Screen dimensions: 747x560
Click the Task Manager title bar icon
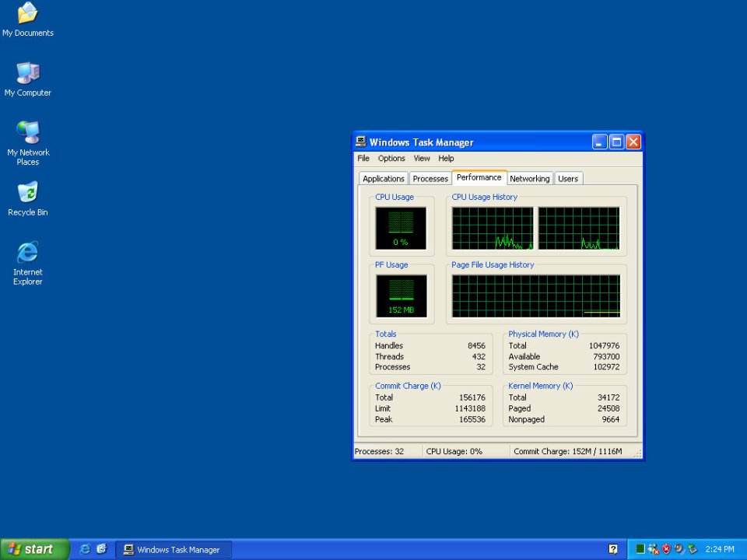tap(361, 142)
